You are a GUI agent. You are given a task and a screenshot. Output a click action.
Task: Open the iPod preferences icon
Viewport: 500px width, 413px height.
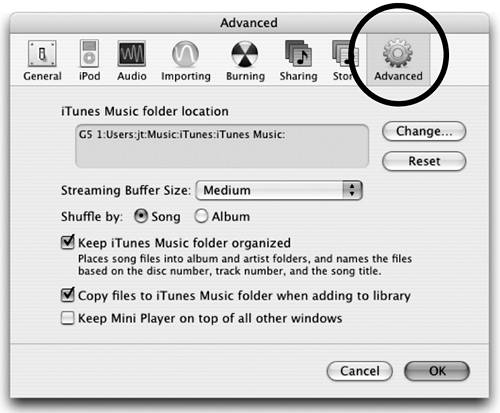point(89,54)
